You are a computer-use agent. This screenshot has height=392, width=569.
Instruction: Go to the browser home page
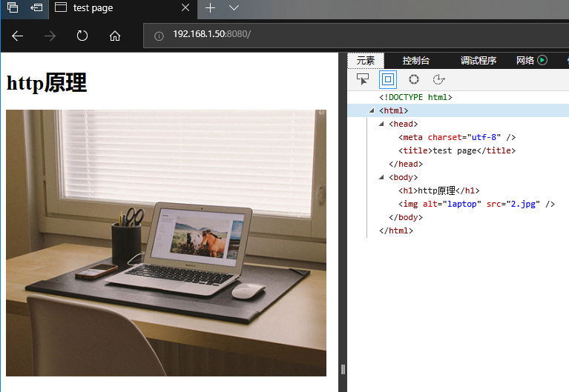point(114,36)
